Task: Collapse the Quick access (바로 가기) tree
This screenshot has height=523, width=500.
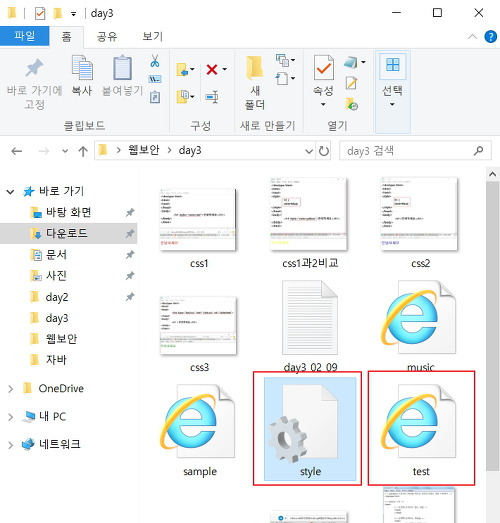Action: click(10, 192)
